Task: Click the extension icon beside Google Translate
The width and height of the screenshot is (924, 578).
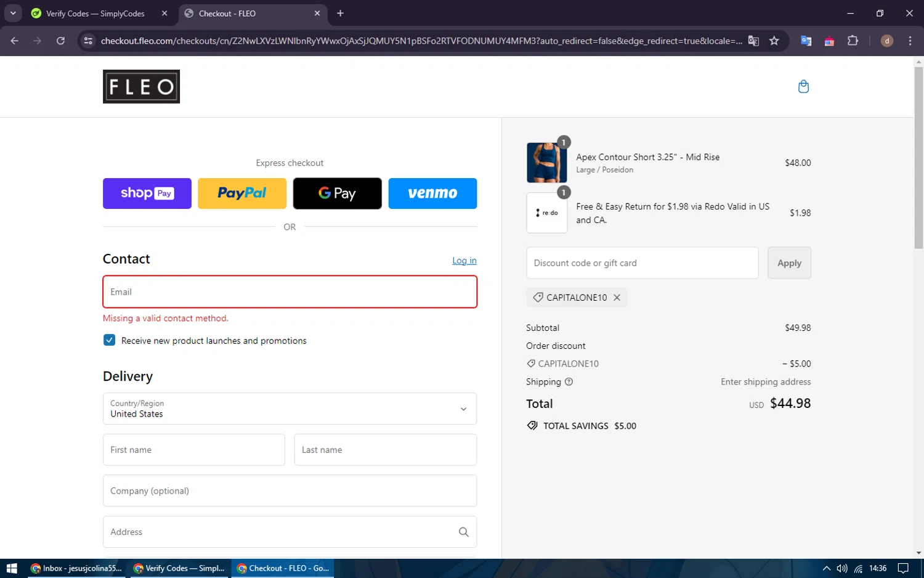Action: click(829, 41)
